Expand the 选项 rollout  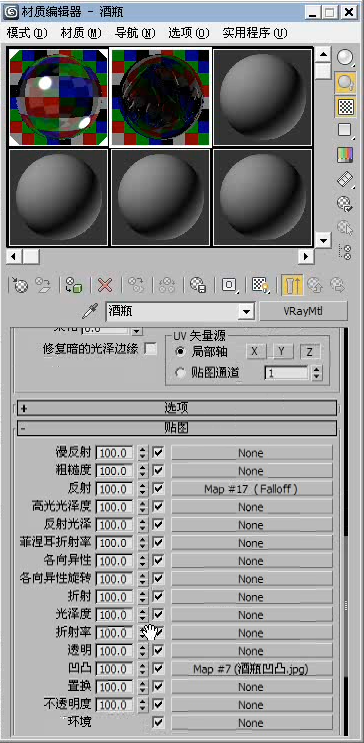coord(177,408)
